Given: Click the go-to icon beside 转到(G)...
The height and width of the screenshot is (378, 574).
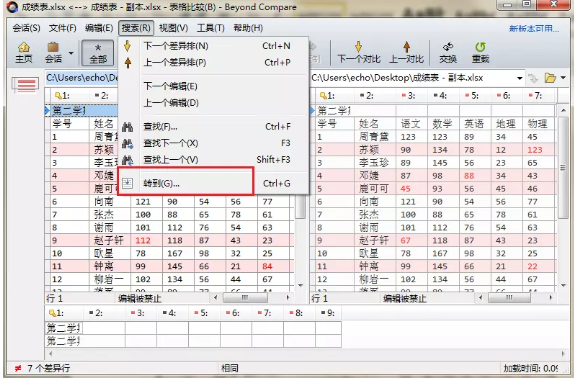Looking at the screenshot, I should [127, 183].
